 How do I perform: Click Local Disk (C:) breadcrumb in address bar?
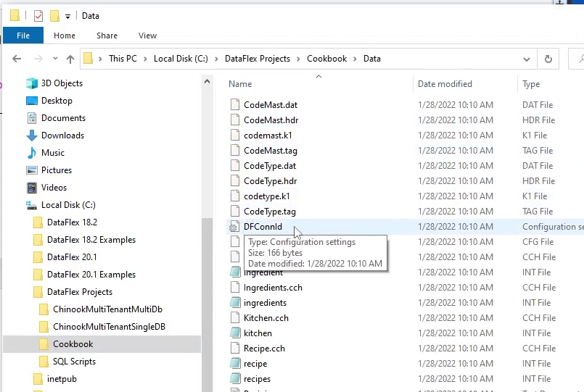tap(181, 59)
